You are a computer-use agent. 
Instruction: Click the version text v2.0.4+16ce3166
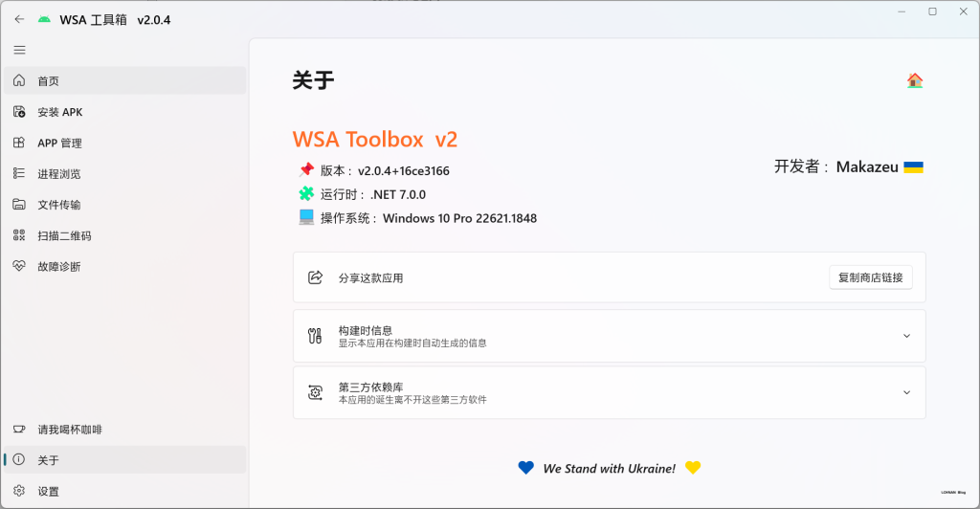pyautogui.click(x=404, y=171)
